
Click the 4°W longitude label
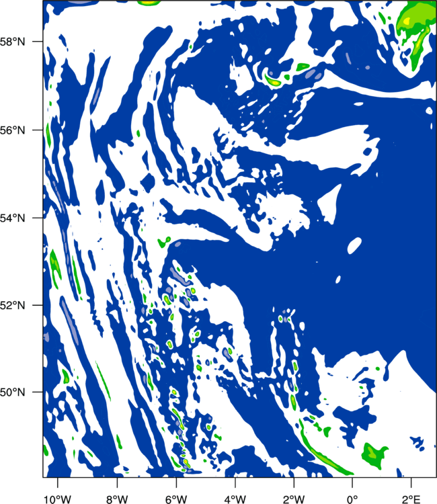tap(235, 499)
